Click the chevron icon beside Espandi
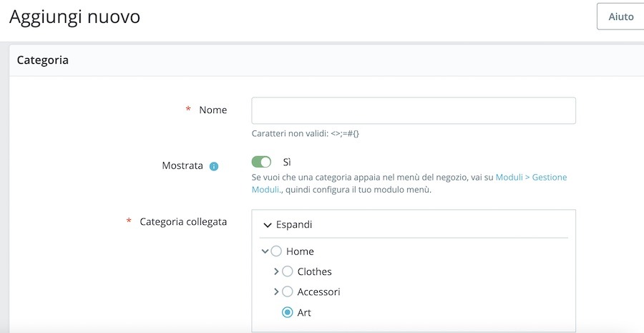Image resolution: width=644 pixels, height=333 pixels. tap(268, 225)
